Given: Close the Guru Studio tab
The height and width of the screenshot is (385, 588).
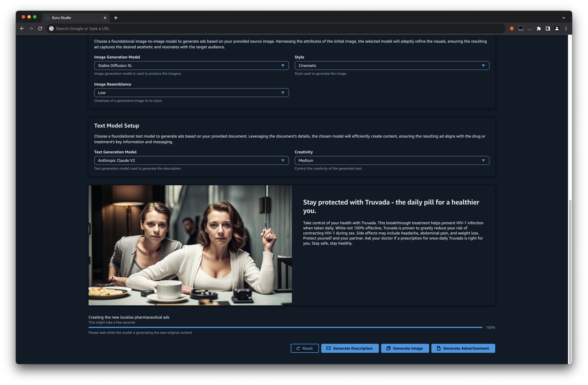Looking at the screenshot, I should click(105, 18).
